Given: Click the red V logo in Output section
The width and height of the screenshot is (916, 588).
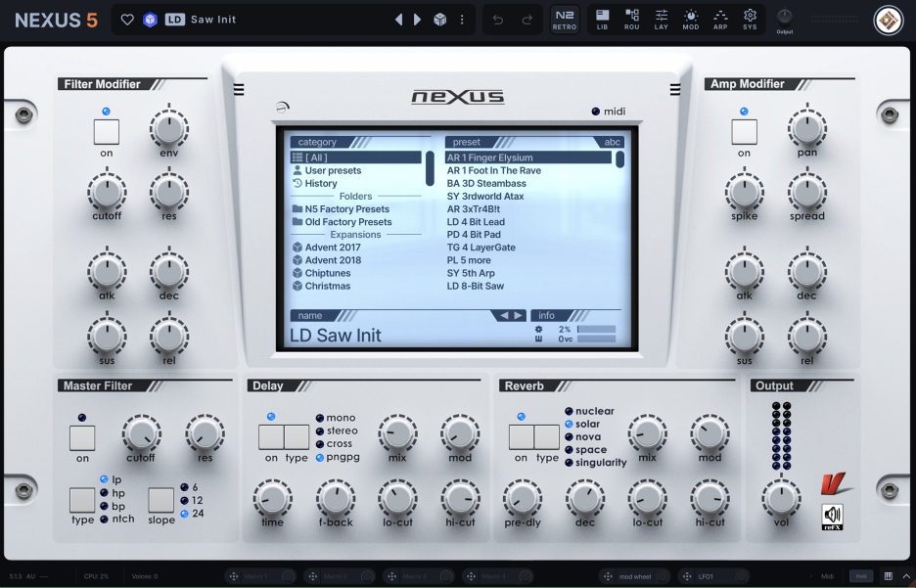Looking at the screenshot, I should 836,484.
